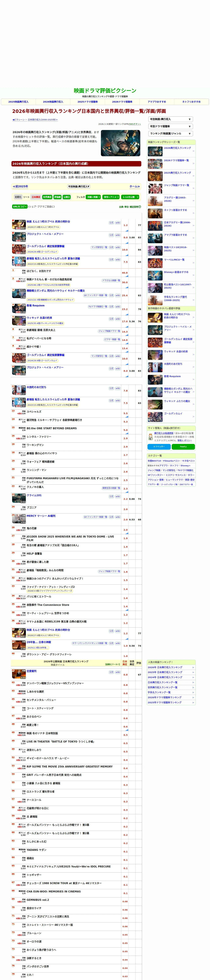Open the 2025映画興行収入 top navigation tab
The width and height of the screenshot is (210, 980).
(x=18, y=102)
